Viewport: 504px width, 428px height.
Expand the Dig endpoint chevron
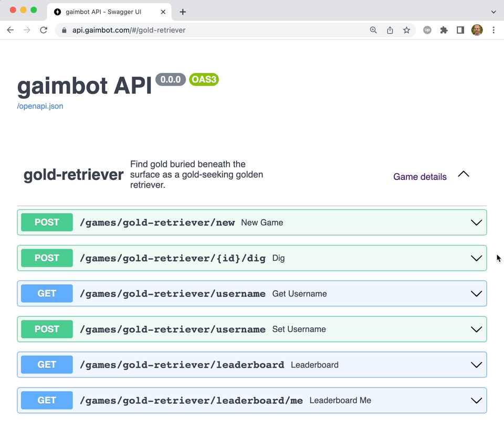coord(476,258)
